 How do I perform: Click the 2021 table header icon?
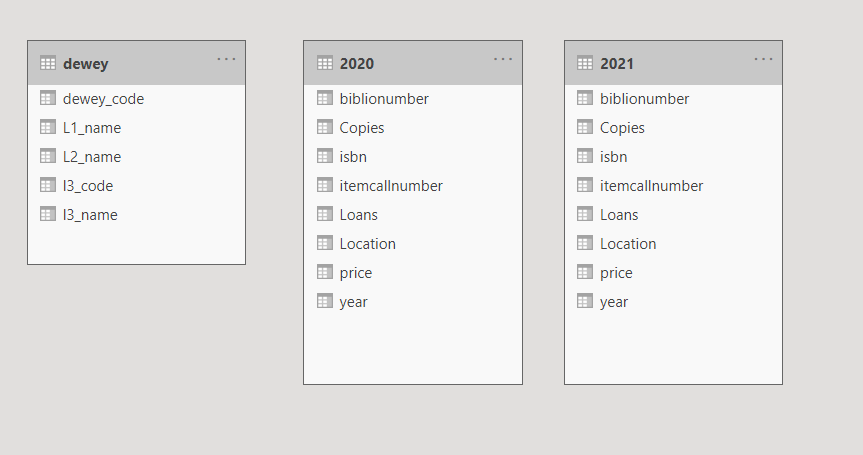click(585, 63)
